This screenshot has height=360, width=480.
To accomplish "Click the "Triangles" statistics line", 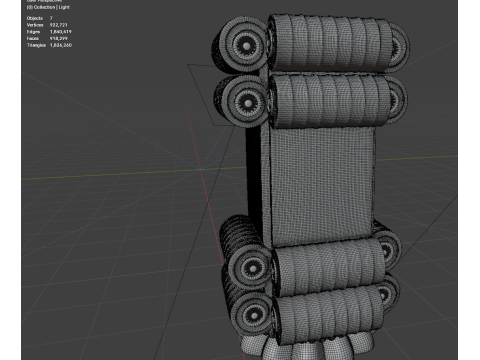I will click(49, 45).
